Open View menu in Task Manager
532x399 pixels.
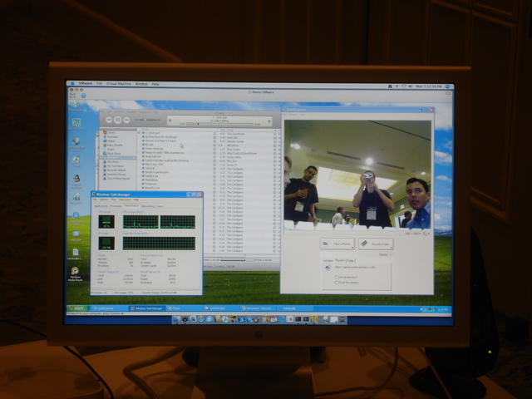[x=113, y=199]
